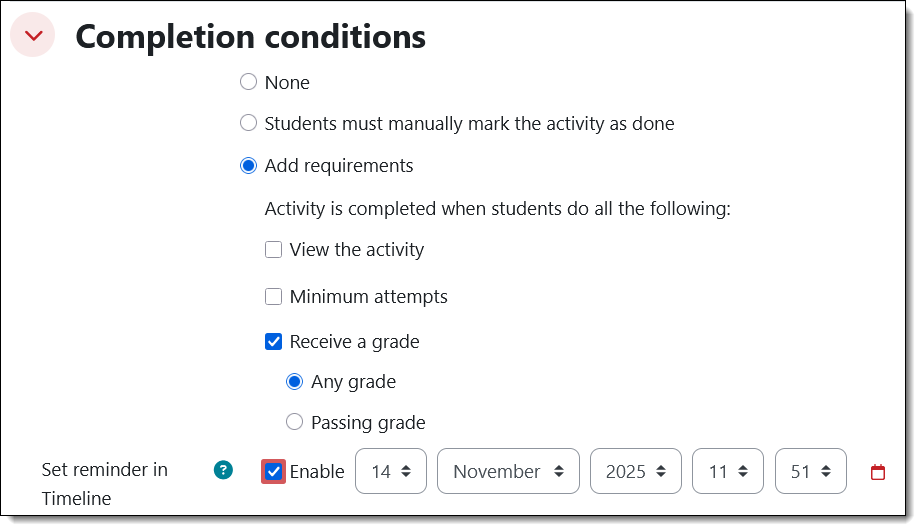The height and width of the screenshot is (525, 915).
Task: Click the Receive a grade label text
Action: tap(354, 342)
